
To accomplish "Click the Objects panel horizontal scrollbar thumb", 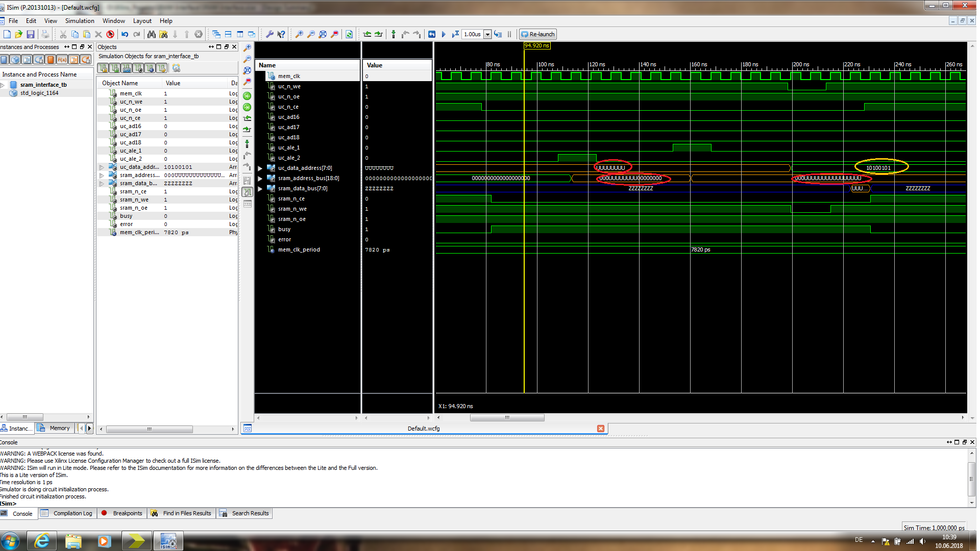I will tap(149, 429).
